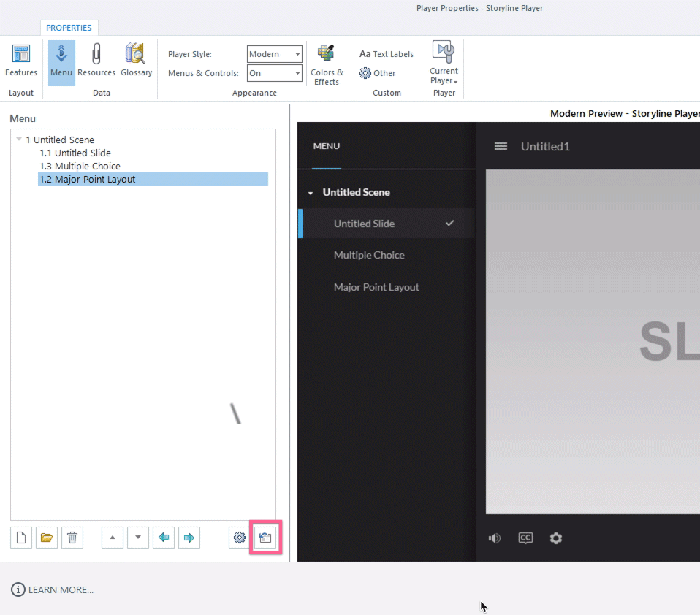Toggle hamburger menu in player preview

501,146
